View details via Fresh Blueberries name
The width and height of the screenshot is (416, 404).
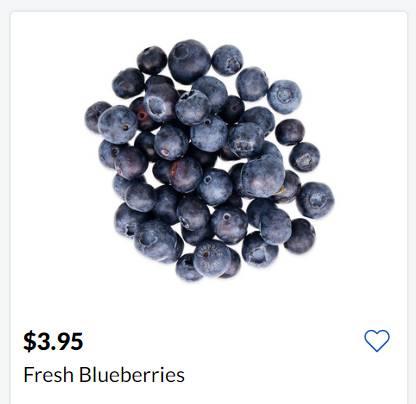point(104,375)
